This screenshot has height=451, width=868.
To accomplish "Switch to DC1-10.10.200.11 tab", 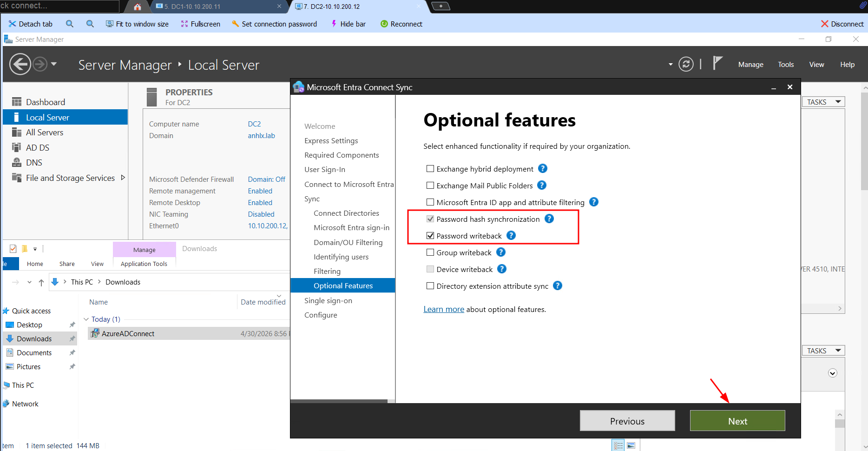I will [x=218, y=7].
